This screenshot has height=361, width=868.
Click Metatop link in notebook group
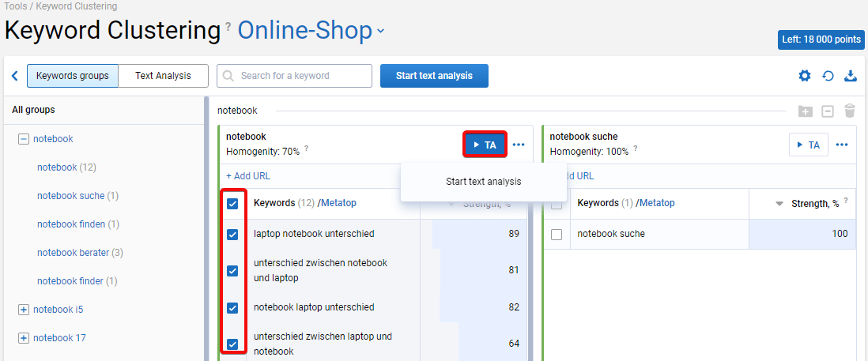(x=338, y=203)
